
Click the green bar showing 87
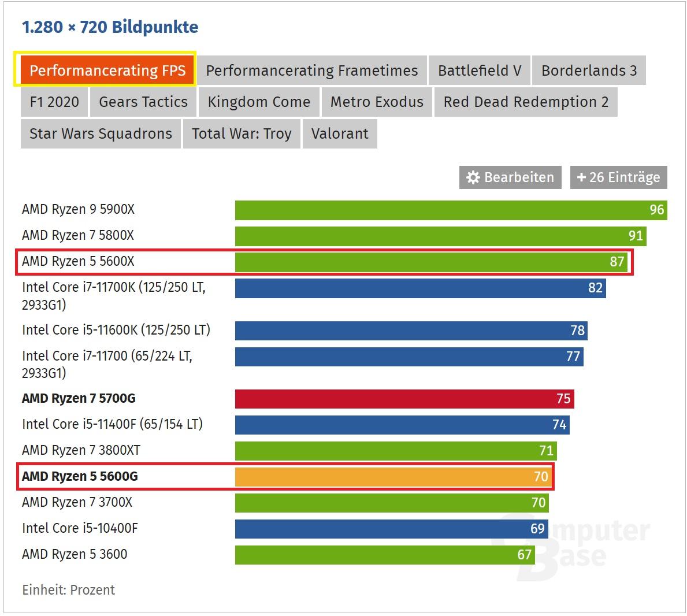point(432,262)
